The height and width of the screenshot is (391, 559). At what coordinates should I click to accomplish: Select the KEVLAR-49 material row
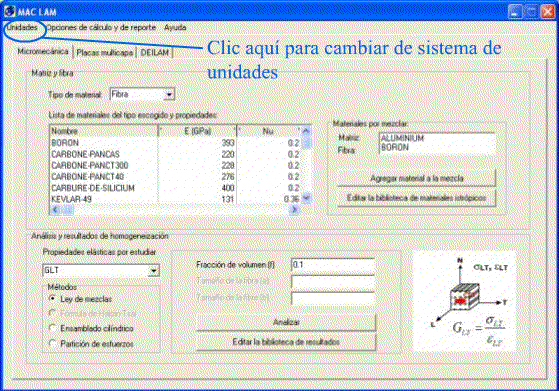pos(175,199)
